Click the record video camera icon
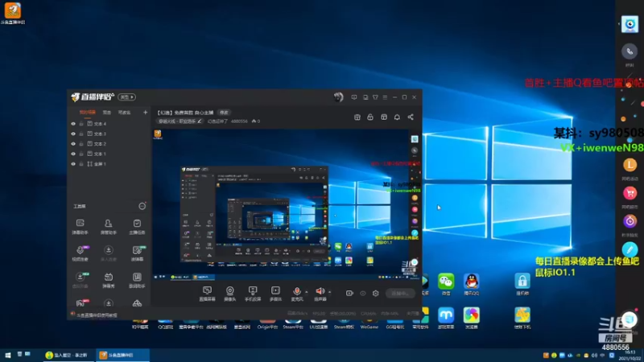644x362 pixels. pos(349,293)
